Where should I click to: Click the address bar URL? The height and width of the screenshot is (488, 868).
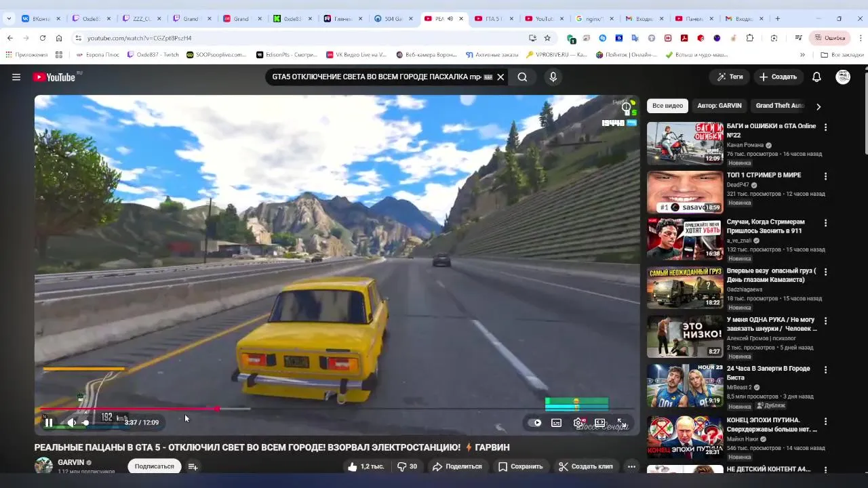pos(139,38)
